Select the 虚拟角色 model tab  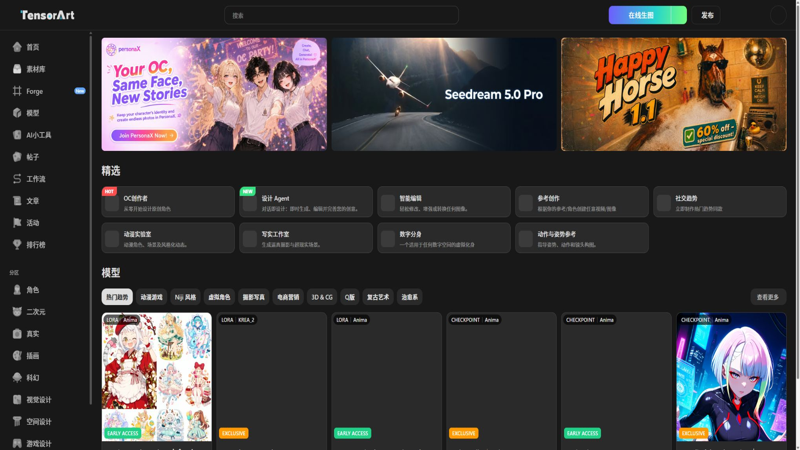coord(219,297)
